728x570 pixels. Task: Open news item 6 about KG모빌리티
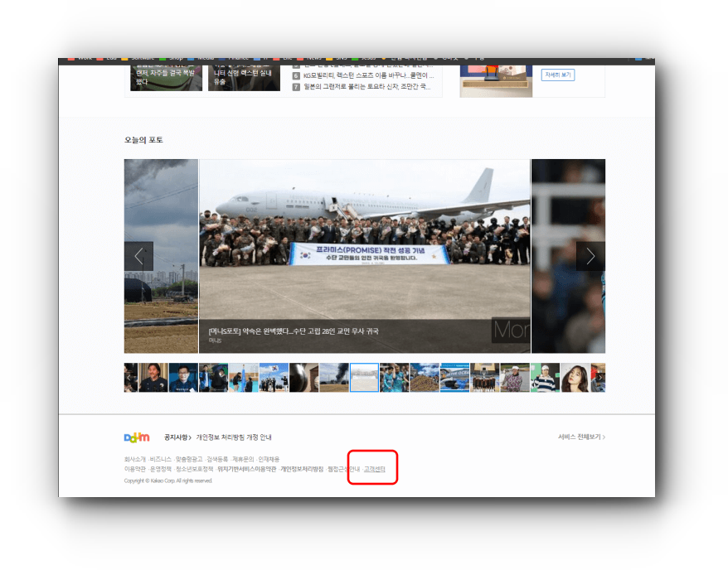point(369,75)
